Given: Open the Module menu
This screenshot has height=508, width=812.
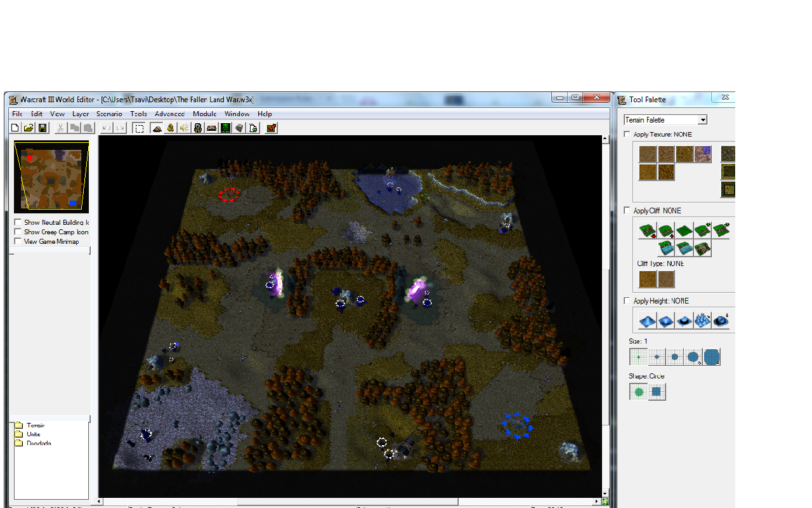Looking at the screenshot, I should (205, 114).
